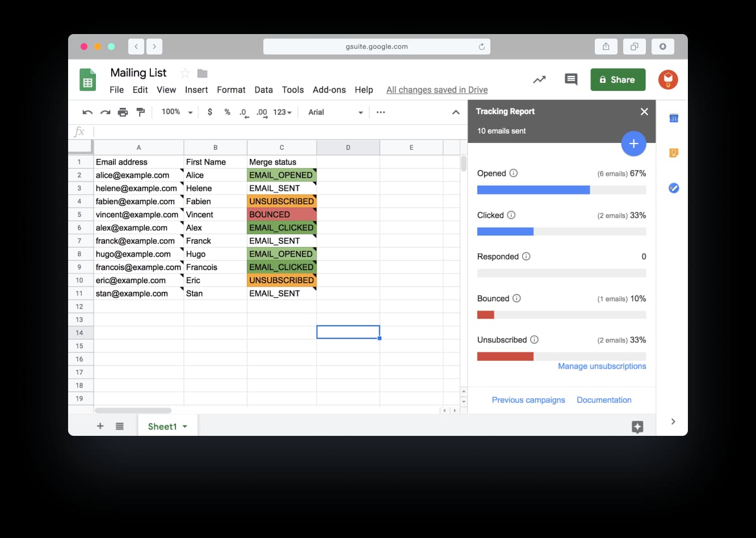Open Documentation link
Viewport: 756px width, 538px height.
click(604, 400)
